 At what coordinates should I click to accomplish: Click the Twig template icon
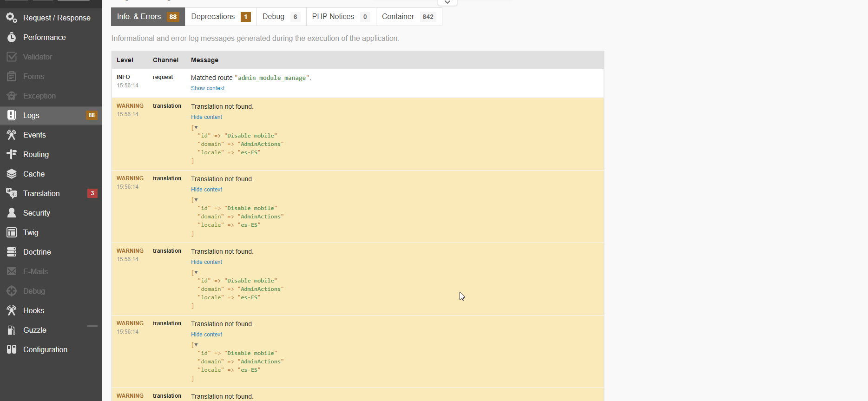[12, 232]
